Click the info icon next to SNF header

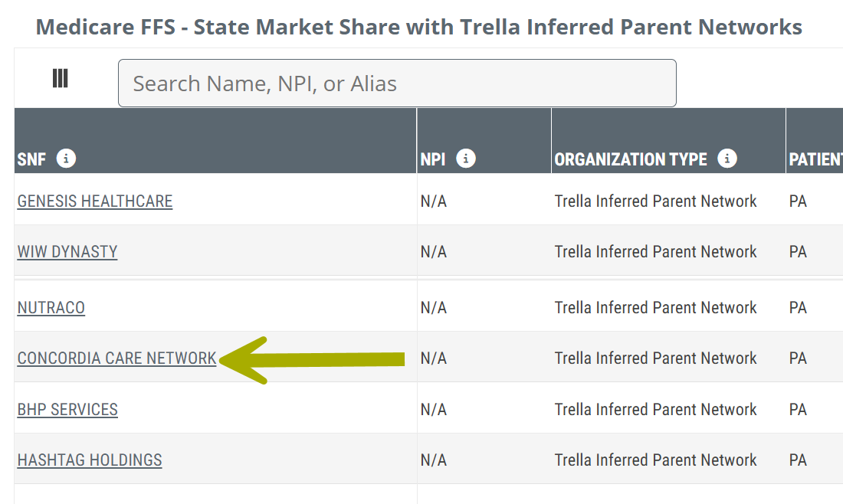point(67,159)
